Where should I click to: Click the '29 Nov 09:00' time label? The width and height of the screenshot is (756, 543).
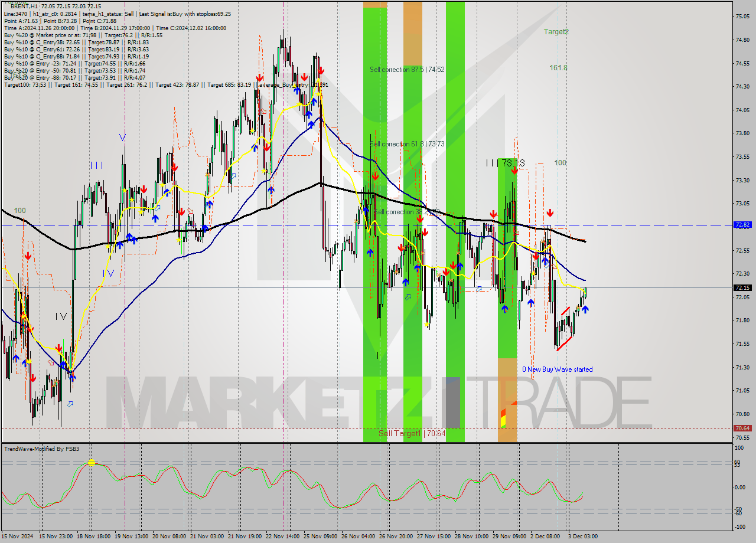[508, 537]
